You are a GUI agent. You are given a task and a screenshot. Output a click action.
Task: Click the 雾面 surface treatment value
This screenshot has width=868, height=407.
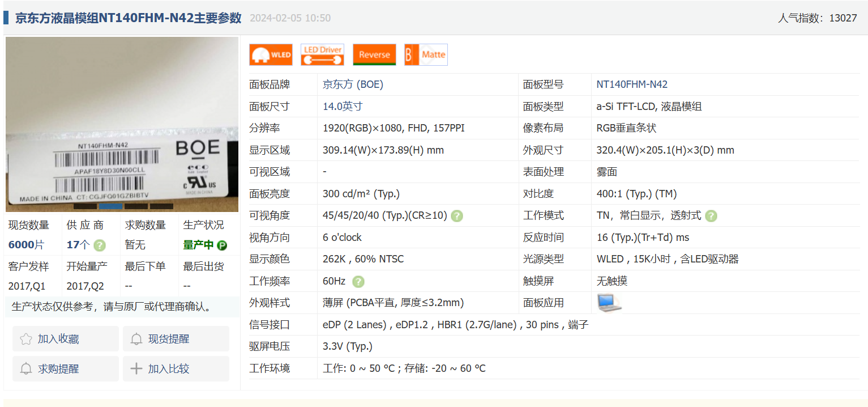tap(607, 172)
